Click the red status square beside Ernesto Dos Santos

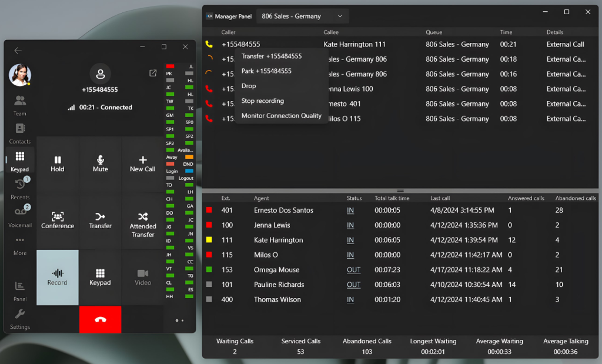(210, 210)
